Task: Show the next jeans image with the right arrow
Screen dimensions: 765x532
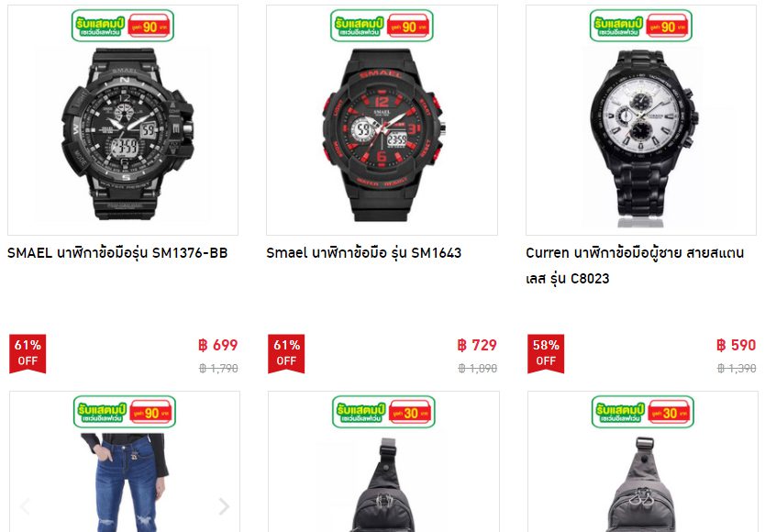Action: 224,506
